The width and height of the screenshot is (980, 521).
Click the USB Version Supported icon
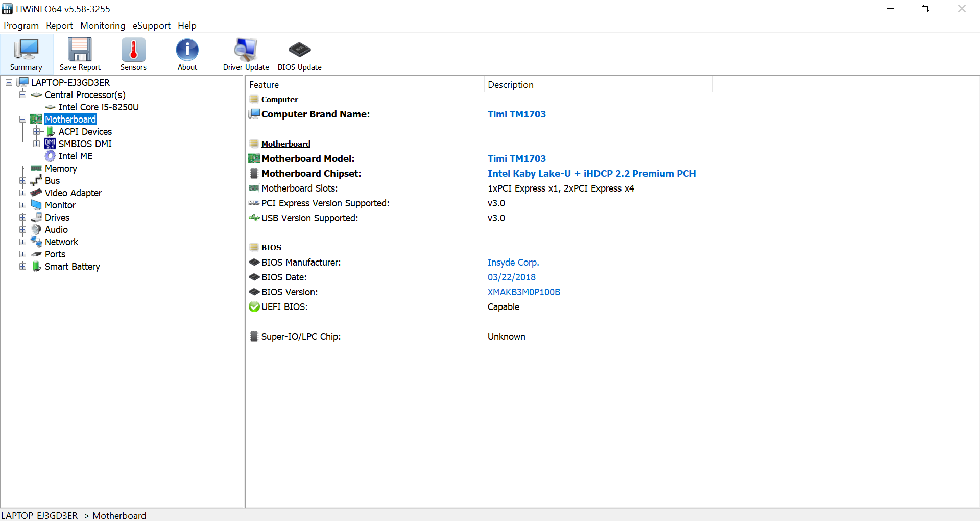(254, 218)
